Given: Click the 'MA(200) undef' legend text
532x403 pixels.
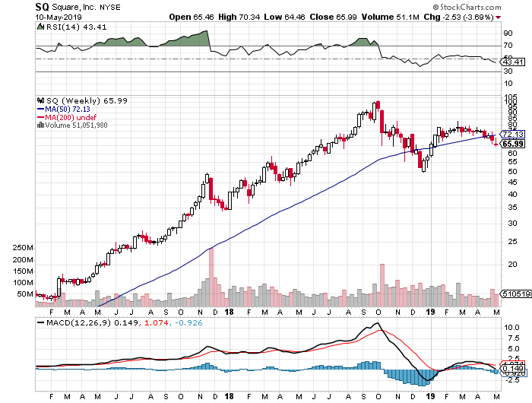Looking at the screenshot, I should pos(71,117).
